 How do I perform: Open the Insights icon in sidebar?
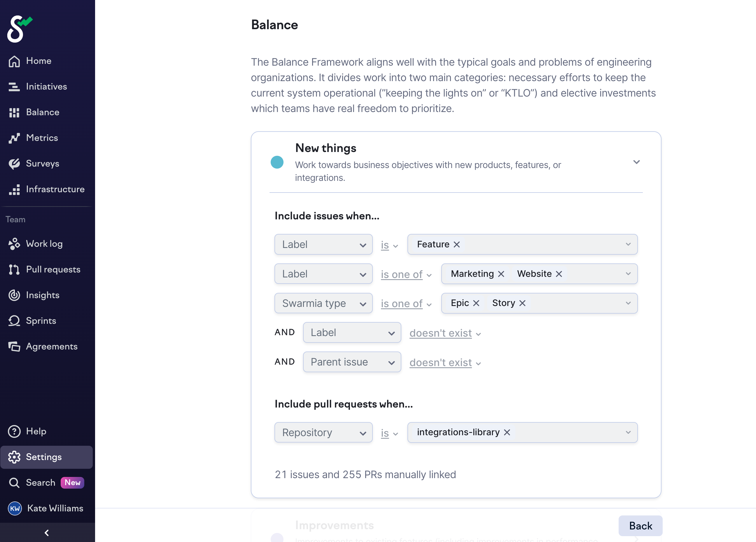pos(14,295)
